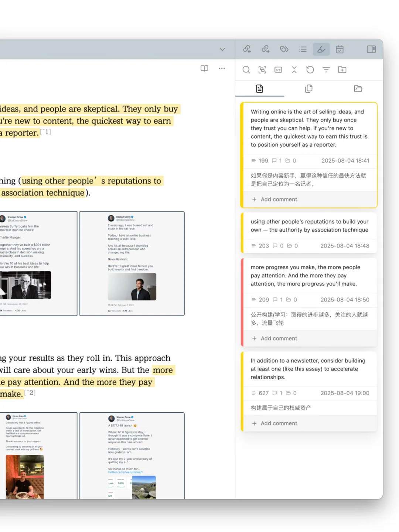
Task: Open search in the annotations panel
Action: coord(246,69)
